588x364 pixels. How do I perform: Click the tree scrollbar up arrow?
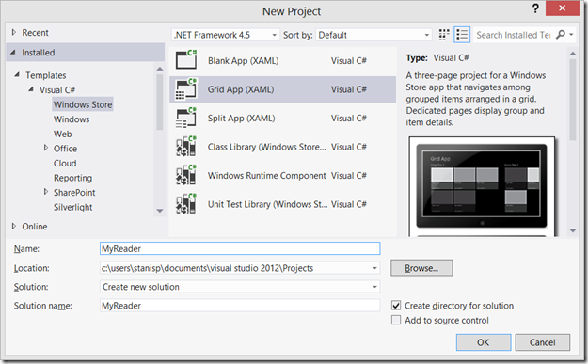tap(160, 69)
